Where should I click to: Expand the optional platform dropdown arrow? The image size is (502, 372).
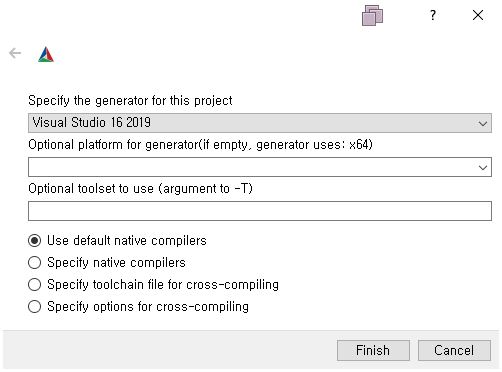pos(482,168)
